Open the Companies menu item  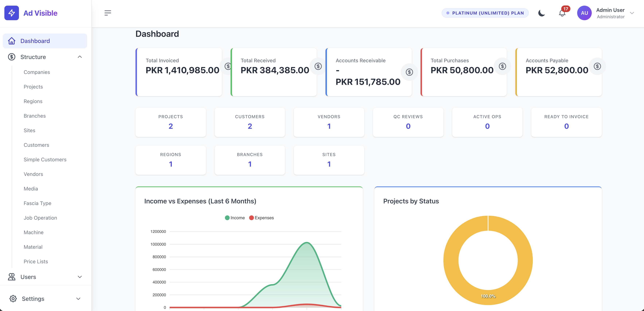click(x=37, y=72)
